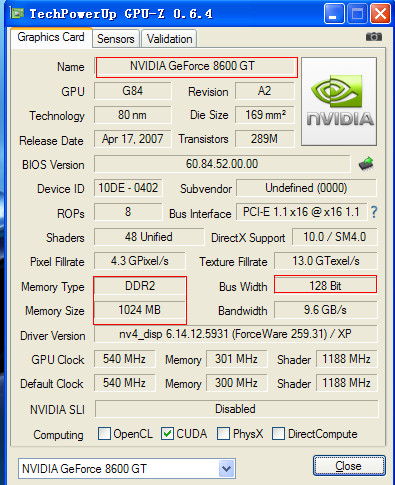The height and width of the screenshot is (485, 395).
Task: Uncheck the CUDA checkbox
Action: [x=167, y=434]
